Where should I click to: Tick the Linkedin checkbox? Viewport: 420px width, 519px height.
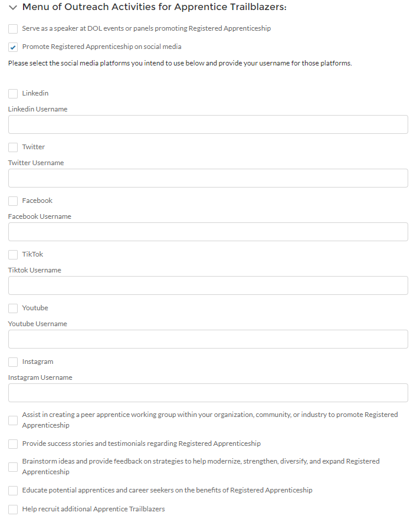pos(13,94)
